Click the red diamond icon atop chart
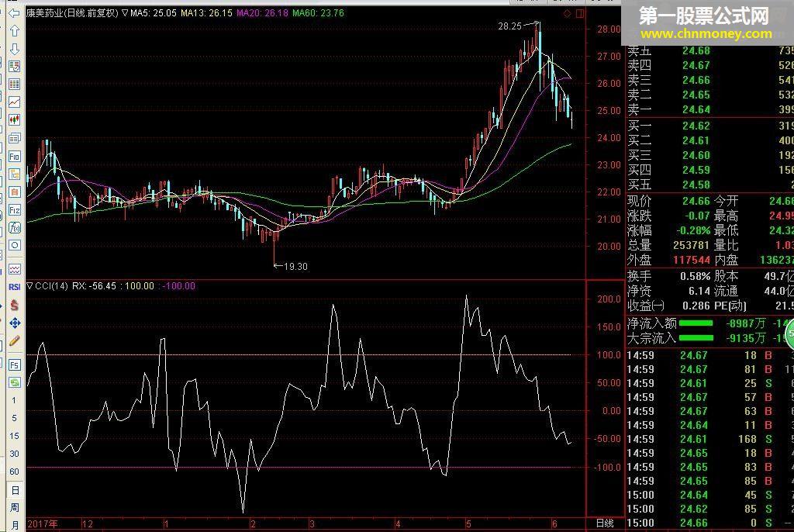 tap(567, 14)
